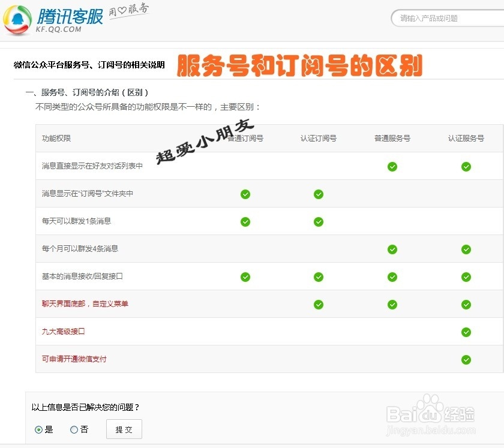Click row label 消息显示在"订阅号"文件夹中
This screenshot has height=448, width=504.
(x=88, y=194)
